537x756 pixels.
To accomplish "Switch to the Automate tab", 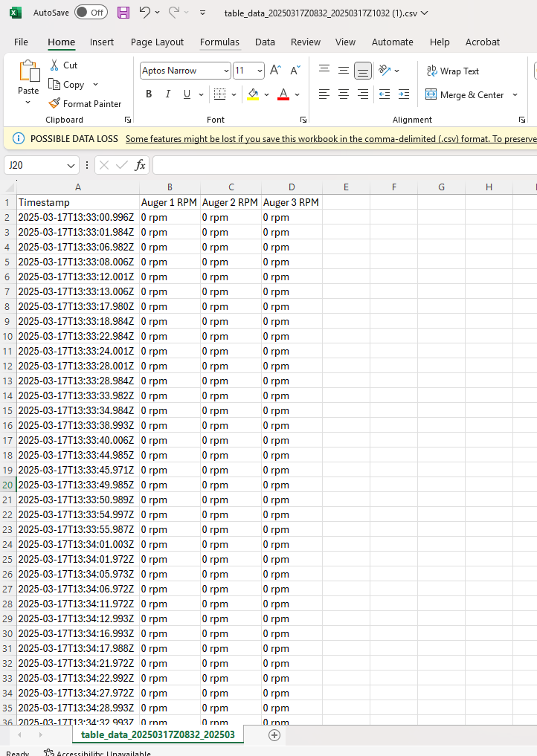I will [392, 42].
